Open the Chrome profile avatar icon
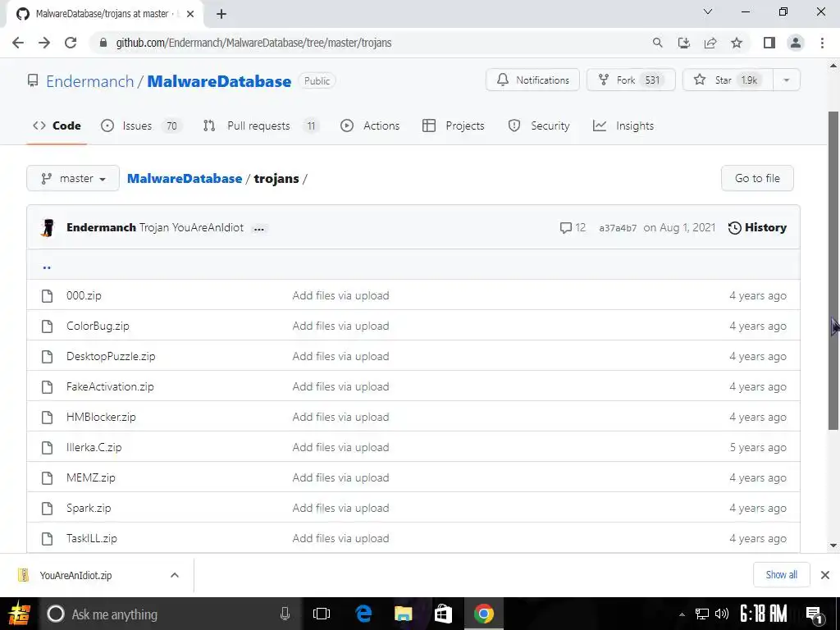The width and height of the screenshot is (840, 630). [796, 43]
